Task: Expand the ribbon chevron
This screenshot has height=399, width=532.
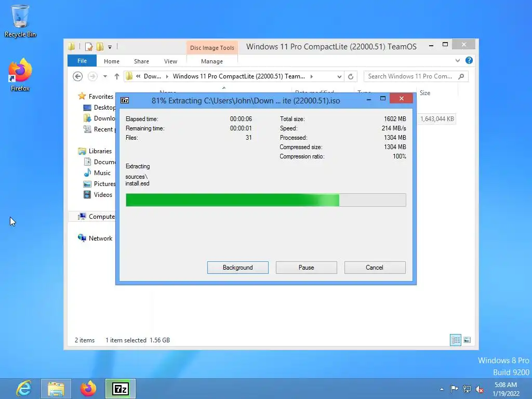Action: 458,60
